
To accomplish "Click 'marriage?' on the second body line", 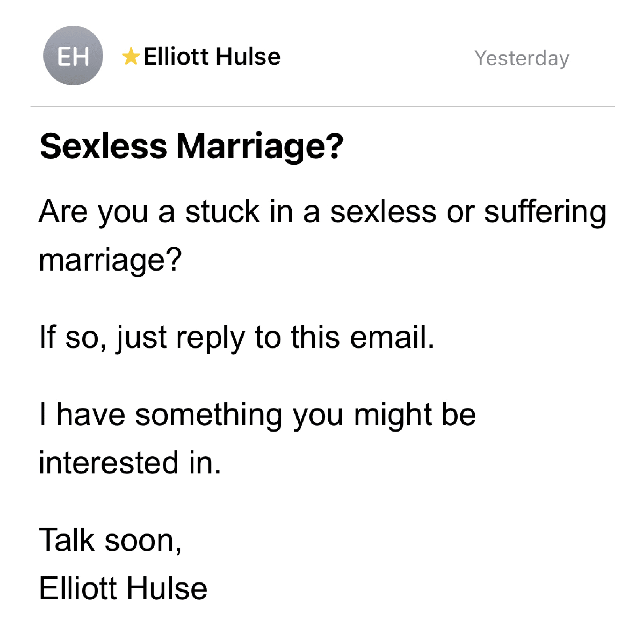I will coord(110,260).
